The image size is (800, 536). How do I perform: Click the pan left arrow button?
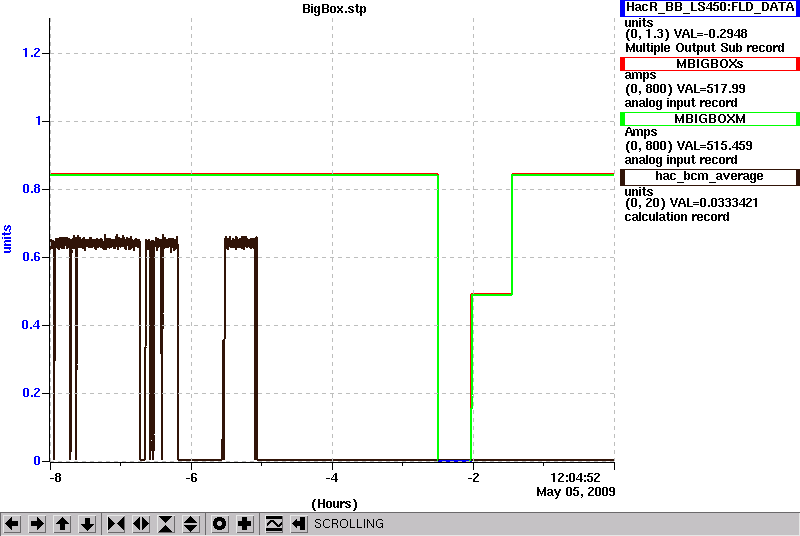(12, 524)
